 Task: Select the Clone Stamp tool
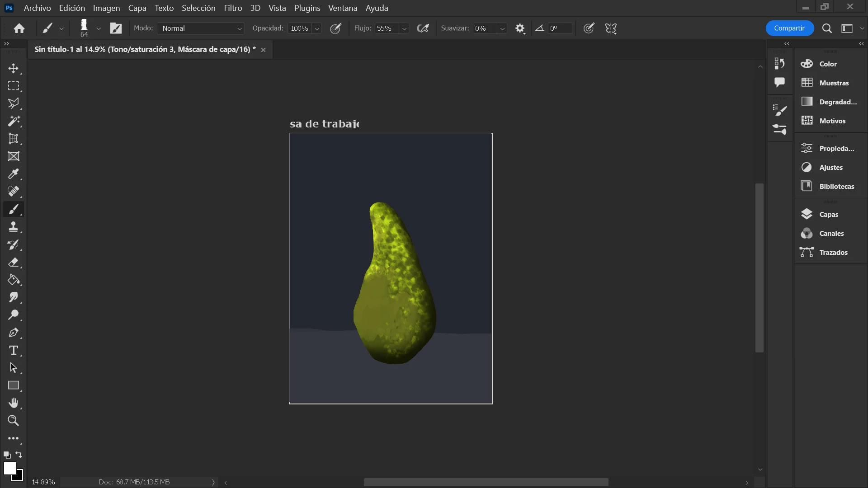(14, 227)
